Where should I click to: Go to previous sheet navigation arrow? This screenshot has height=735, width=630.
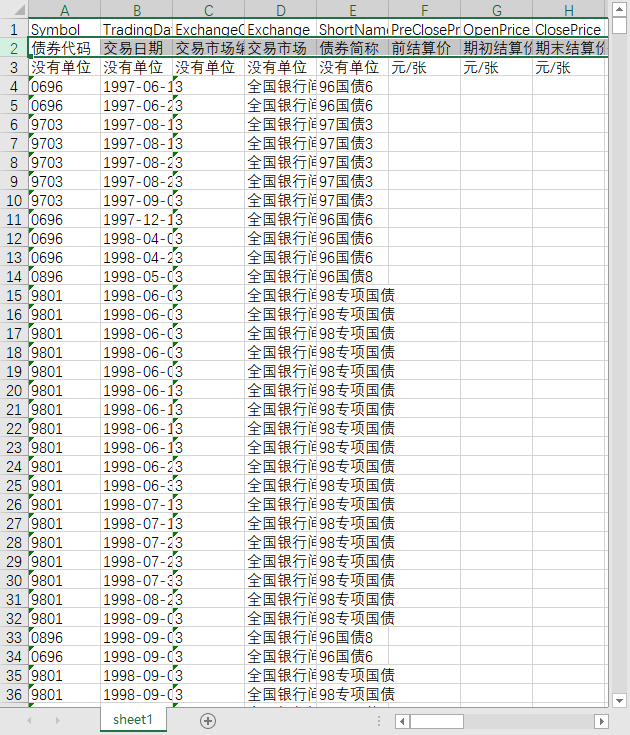(x=30, y=720)
